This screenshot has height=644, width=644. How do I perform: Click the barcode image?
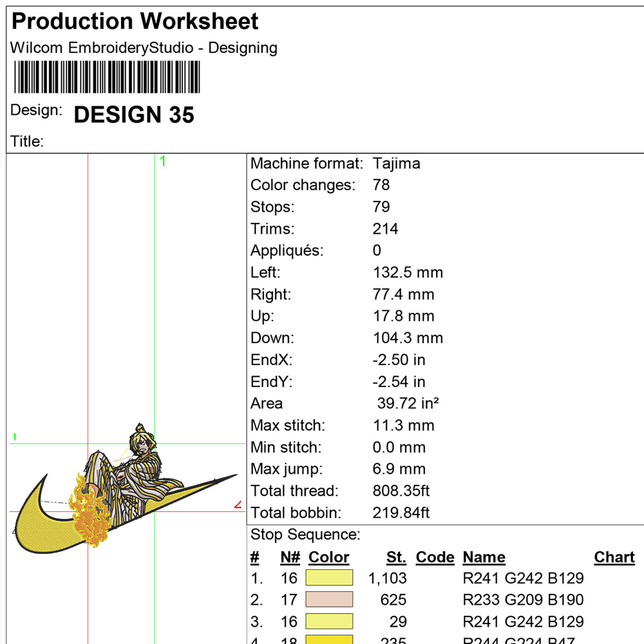tap(106, 77)
